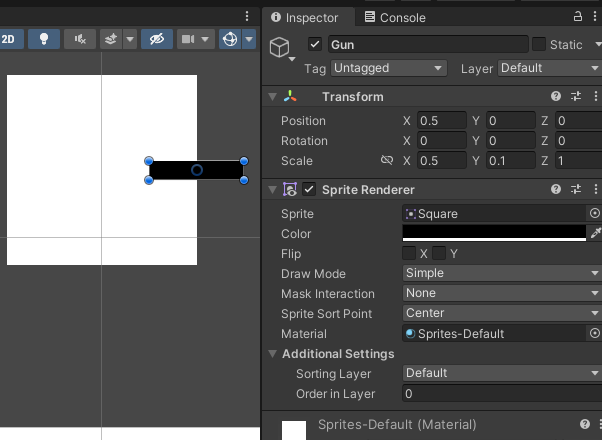Enable the Static checkbox
Image resolution: width=602 pixels, height=440 pixels.
[x=539, y=44]
